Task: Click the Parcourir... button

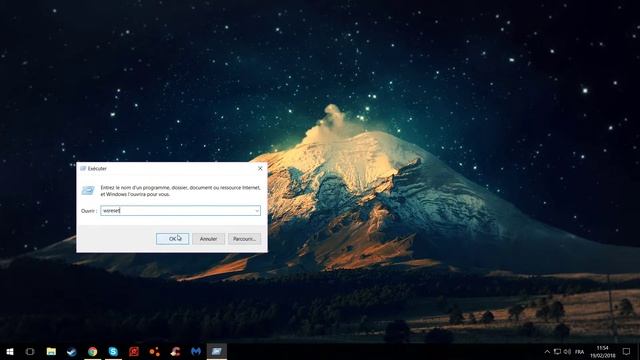Action: coord(244,239)
